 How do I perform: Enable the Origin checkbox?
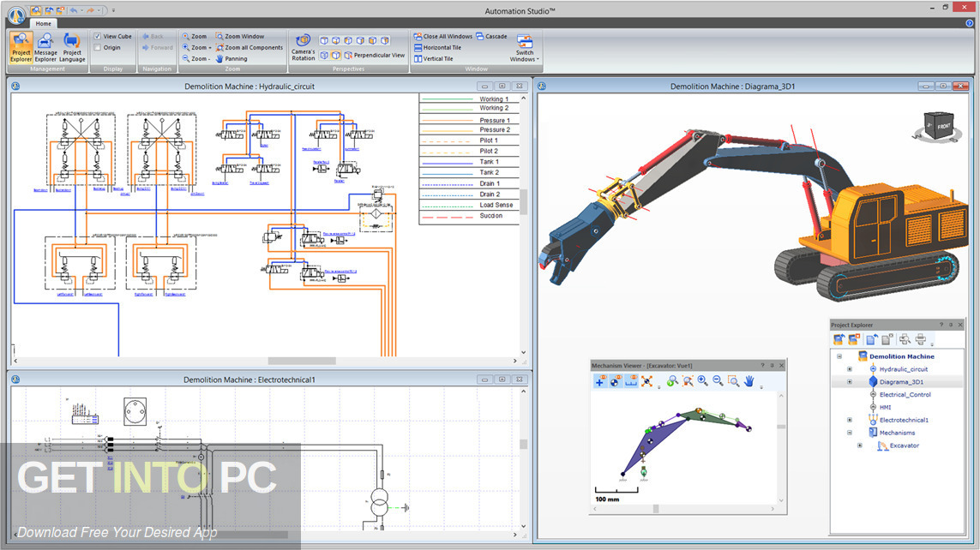click(97, 47)
